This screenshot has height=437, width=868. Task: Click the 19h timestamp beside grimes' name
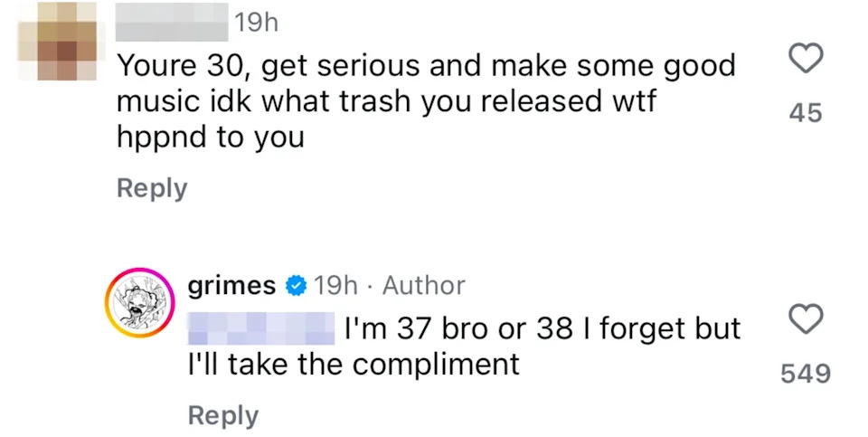coord(335,287)
